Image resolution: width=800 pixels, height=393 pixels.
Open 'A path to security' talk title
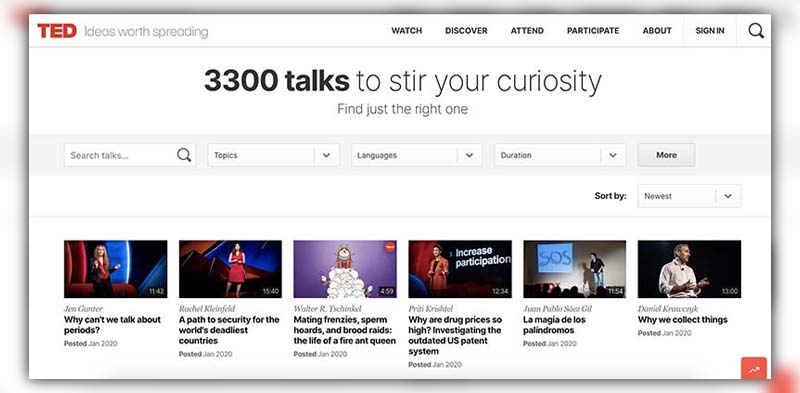pyautogui.click(x=229, y=330)
